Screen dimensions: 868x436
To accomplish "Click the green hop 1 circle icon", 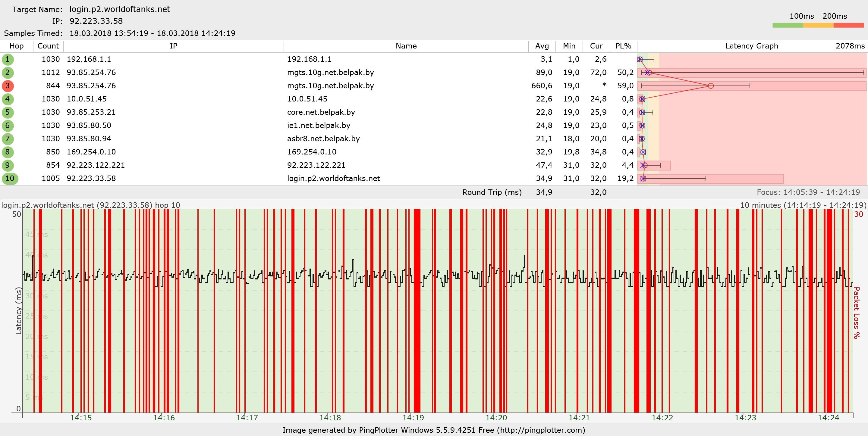I will tap(8, 59).
